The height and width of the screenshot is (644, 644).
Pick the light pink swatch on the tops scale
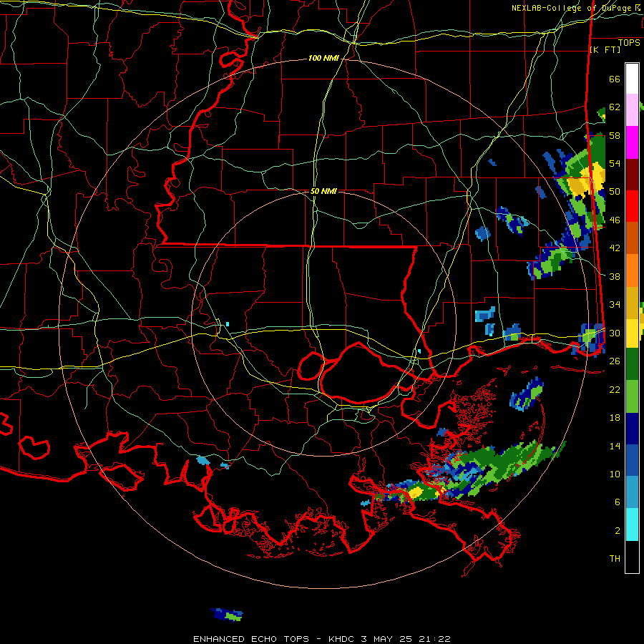tap(632, 110)
